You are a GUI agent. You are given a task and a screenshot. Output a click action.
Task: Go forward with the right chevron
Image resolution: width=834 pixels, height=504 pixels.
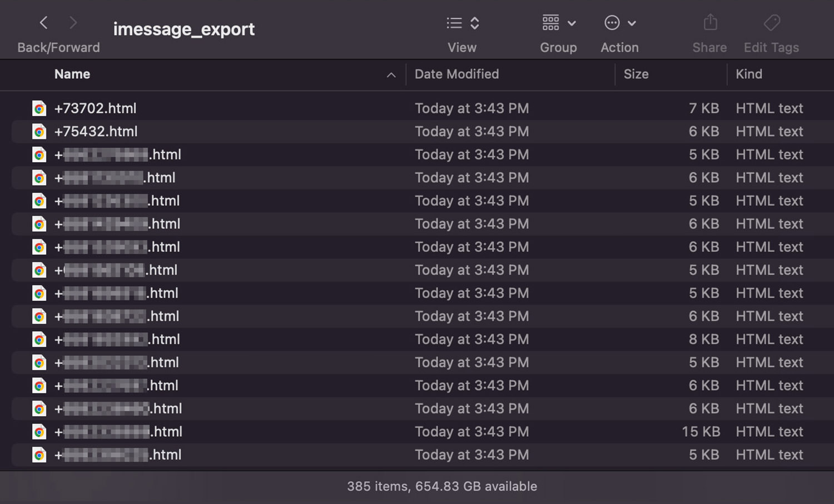point(73,23)
